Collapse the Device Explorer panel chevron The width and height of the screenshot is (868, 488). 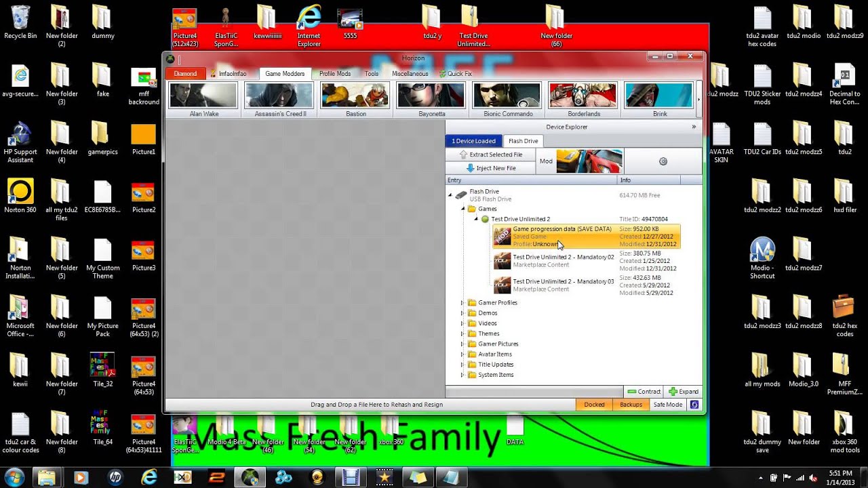[694, 127]
